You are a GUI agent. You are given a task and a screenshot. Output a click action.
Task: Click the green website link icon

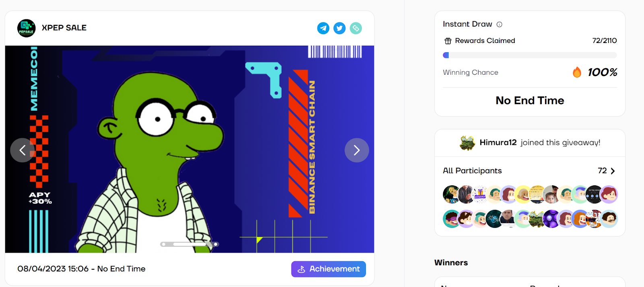[x=356, y=28]
